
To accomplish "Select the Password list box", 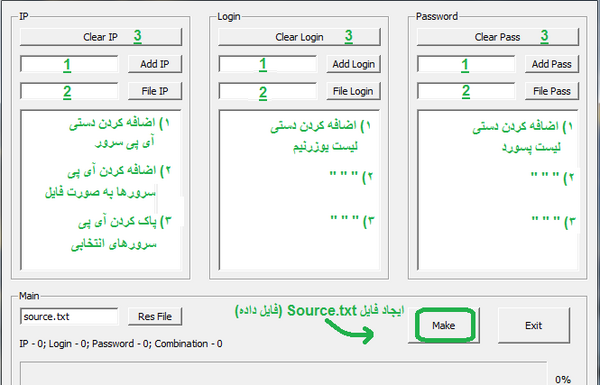I will 497,190.
